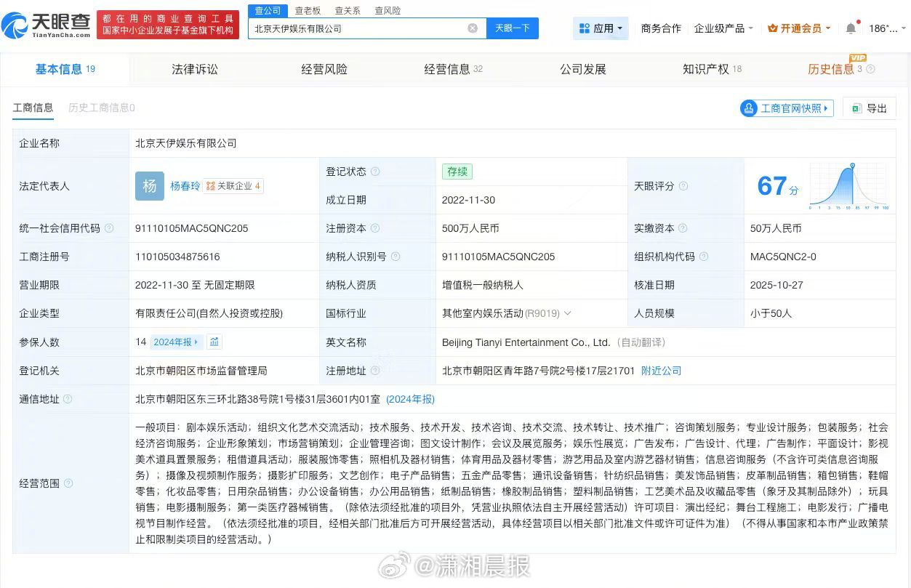Click the crown icon beside 开通会员
The image size is (911, 588).
[773, 28]
